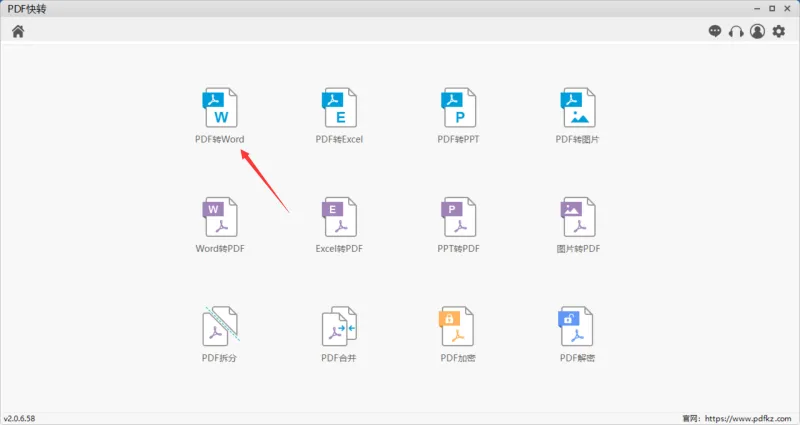Click the PDF转Excel text label

pyautogui.click(x=339, y=139)
